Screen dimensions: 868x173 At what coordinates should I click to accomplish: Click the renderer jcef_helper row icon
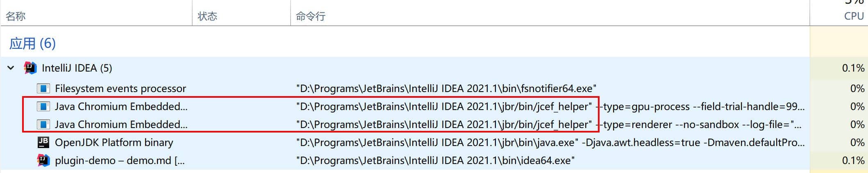[x=43, y=124]
